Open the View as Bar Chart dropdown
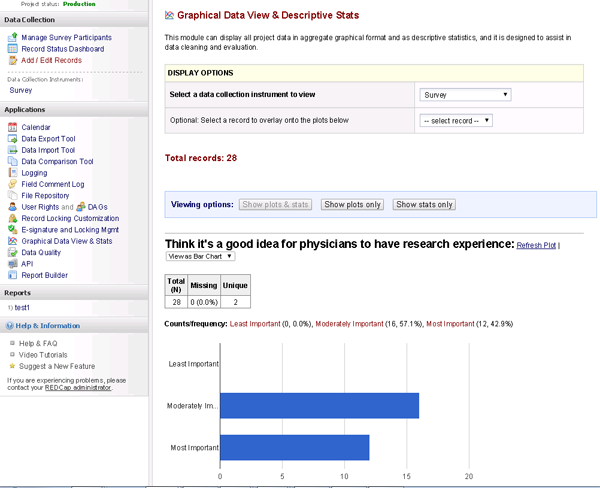This screenshot has height=488, width=600. click(201, 256)
